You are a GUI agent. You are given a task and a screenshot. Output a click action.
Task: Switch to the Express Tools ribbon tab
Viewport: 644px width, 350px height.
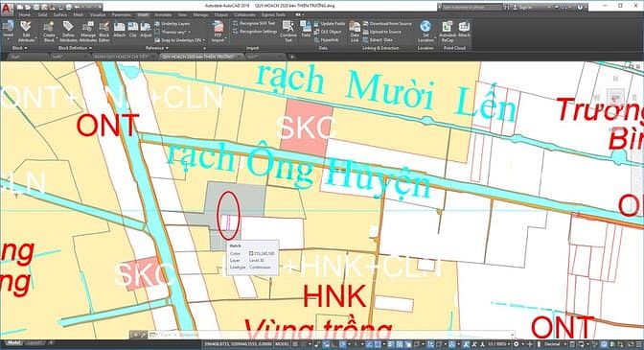click(273, 14)
